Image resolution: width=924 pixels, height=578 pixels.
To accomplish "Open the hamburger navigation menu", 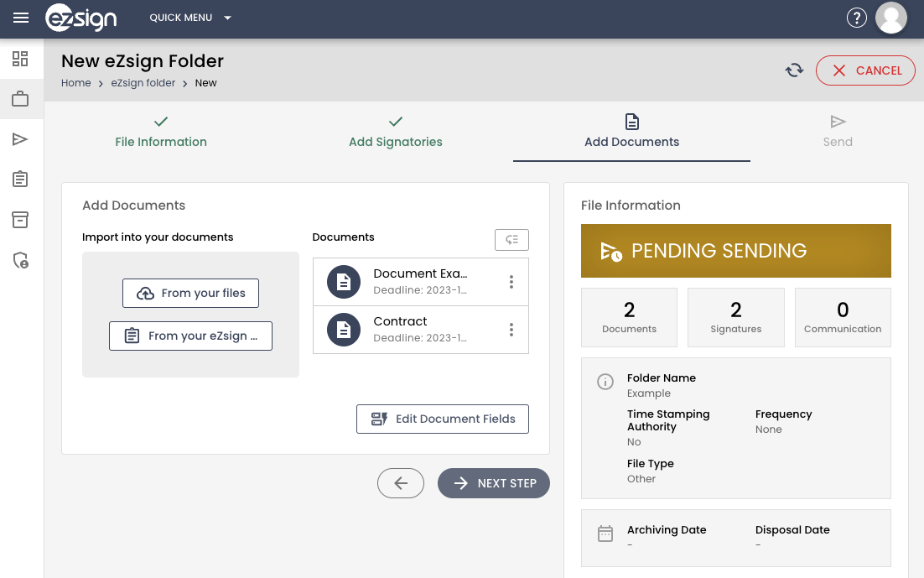I will click(x=21, y=18).
